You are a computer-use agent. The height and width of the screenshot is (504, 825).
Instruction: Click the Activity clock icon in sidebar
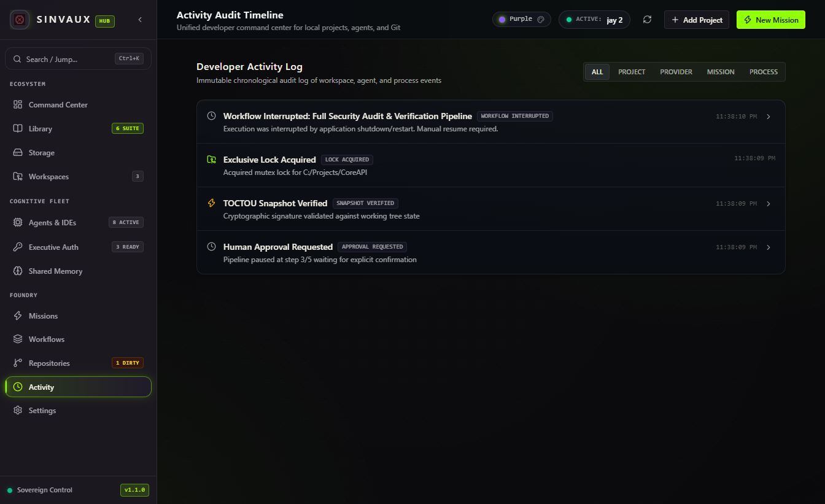click(18, 387)
